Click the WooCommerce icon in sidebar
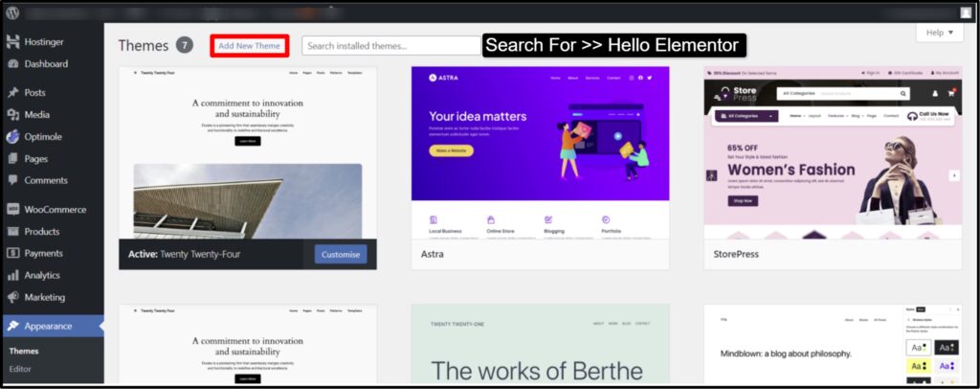 (x=12, y=210)
